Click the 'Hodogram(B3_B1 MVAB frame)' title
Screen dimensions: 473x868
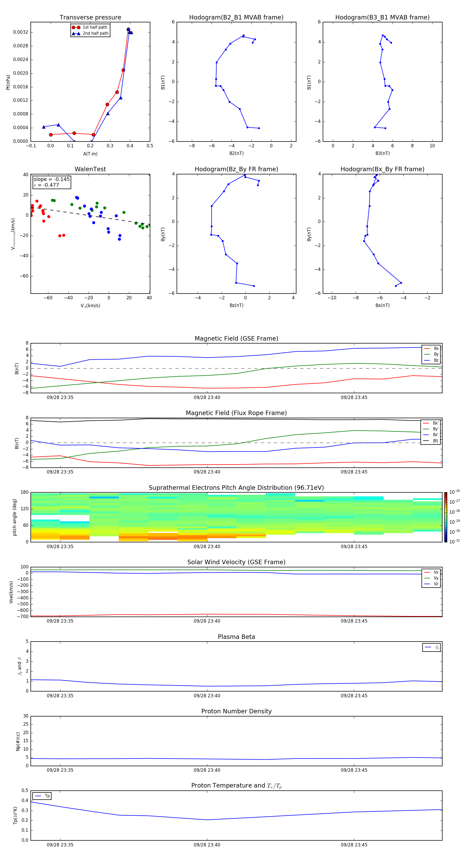(382, 18)
